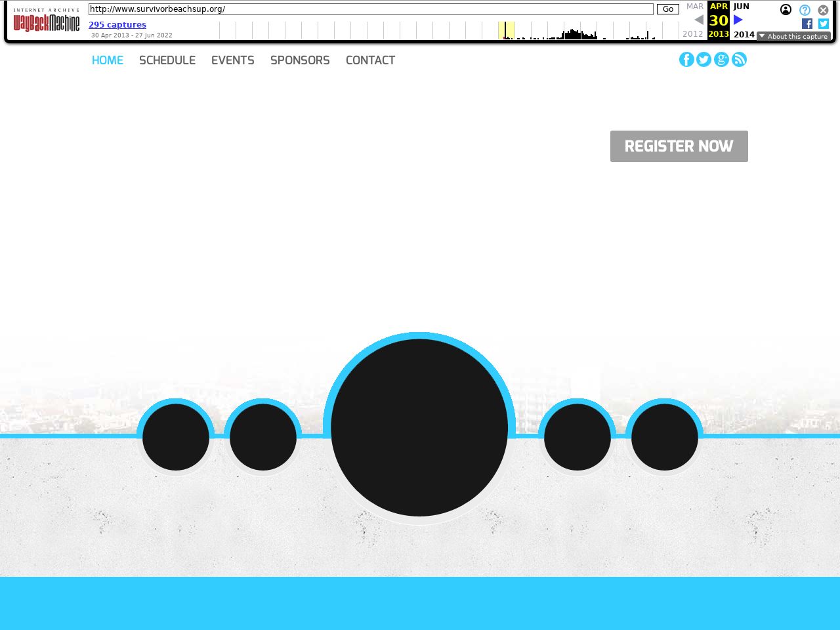Navigate to the Sponsors page
840x630 pixels.
(x=300, y=60)
